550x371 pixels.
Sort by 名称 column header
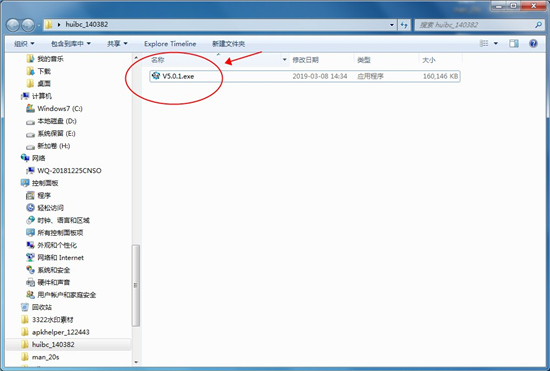coord(215,60)
